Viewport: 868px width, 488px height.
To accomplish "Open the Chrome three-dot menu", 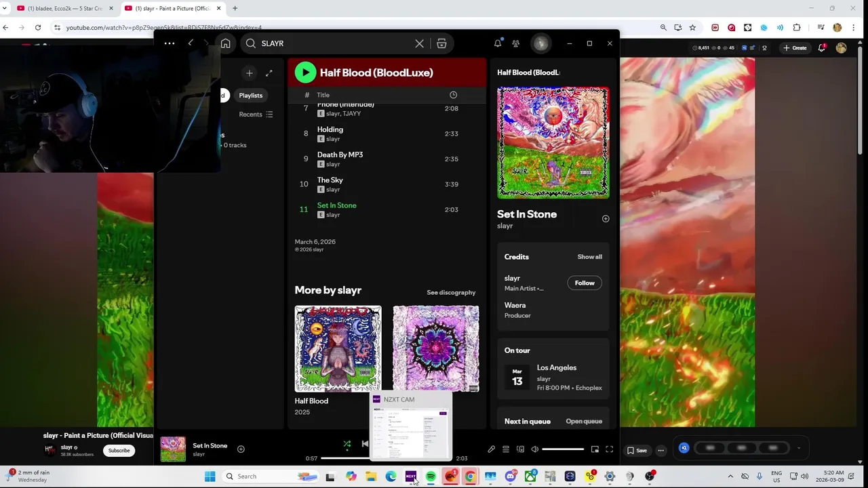I will [853, 28].
